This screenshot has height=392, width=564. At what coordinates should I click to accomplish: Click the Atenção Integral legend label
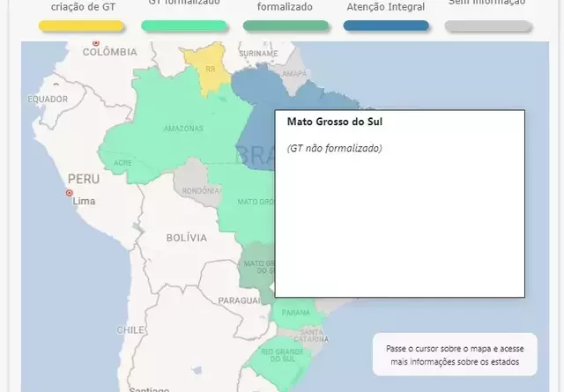[385, 7]
